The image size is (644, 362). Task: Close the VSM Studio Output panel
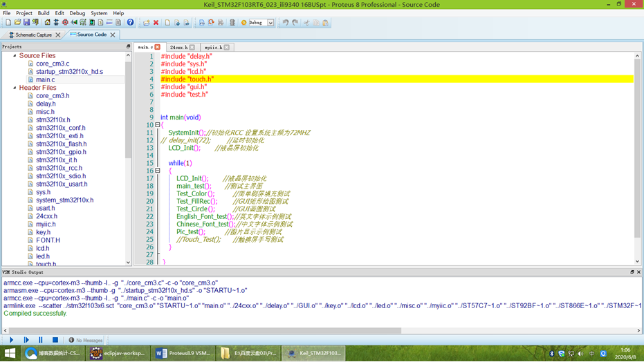[x=638, y=272]
